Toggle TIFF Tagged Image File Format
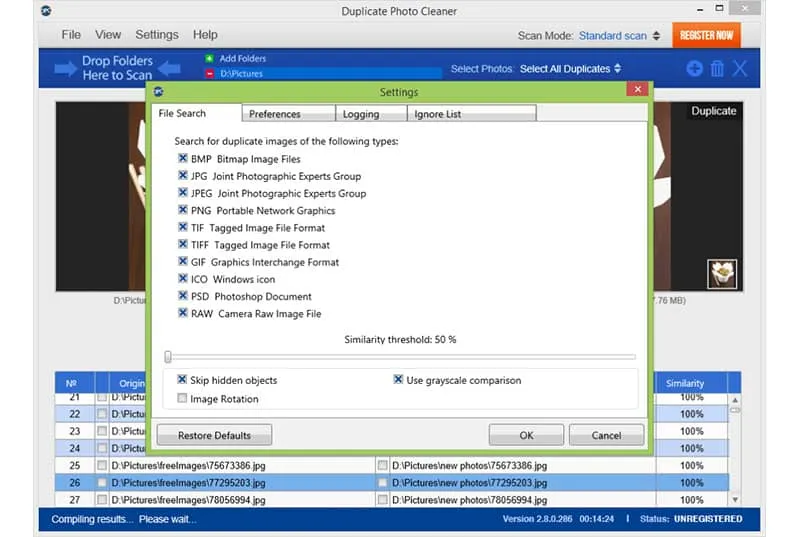Screen dimensions: 800x537 [x=182, y=244]
